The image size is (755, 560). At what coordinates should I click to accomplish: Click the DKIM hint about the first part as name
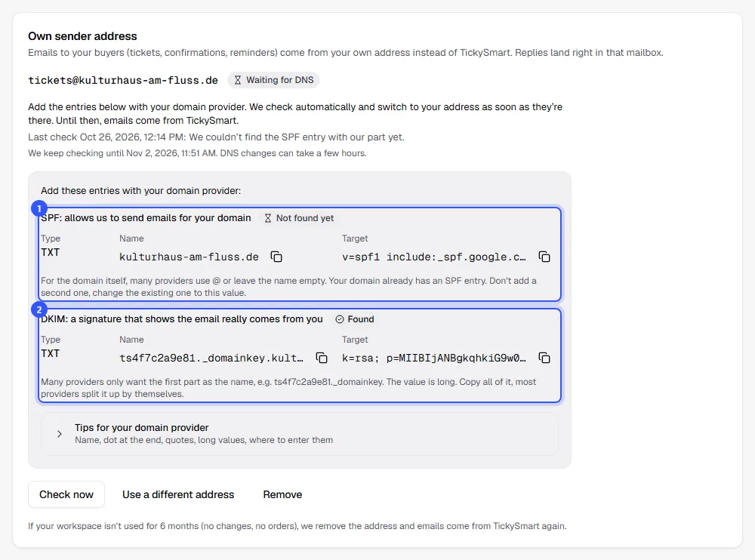pos(288,388)
